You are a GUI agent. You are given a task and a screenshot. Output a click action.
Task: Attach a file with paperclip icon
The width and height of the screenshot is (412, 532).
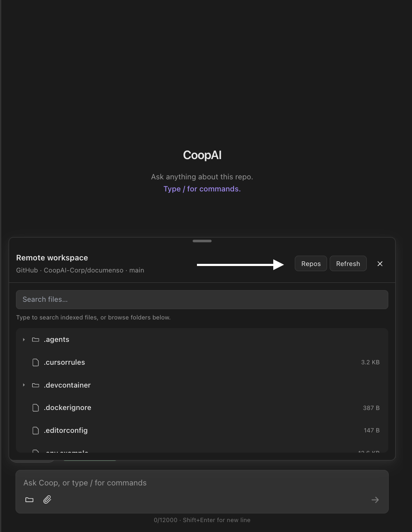pos(47,500)
